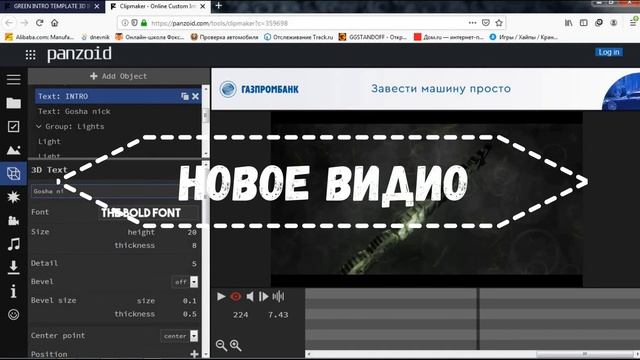Toggle the audio waveform display

(278, 296)
